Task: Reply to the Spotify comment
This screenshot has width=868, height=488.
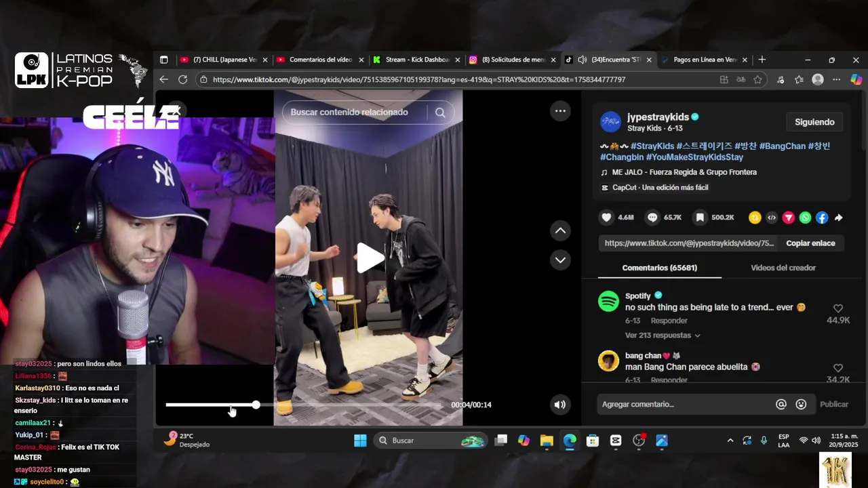Action: tap(669, 321)
